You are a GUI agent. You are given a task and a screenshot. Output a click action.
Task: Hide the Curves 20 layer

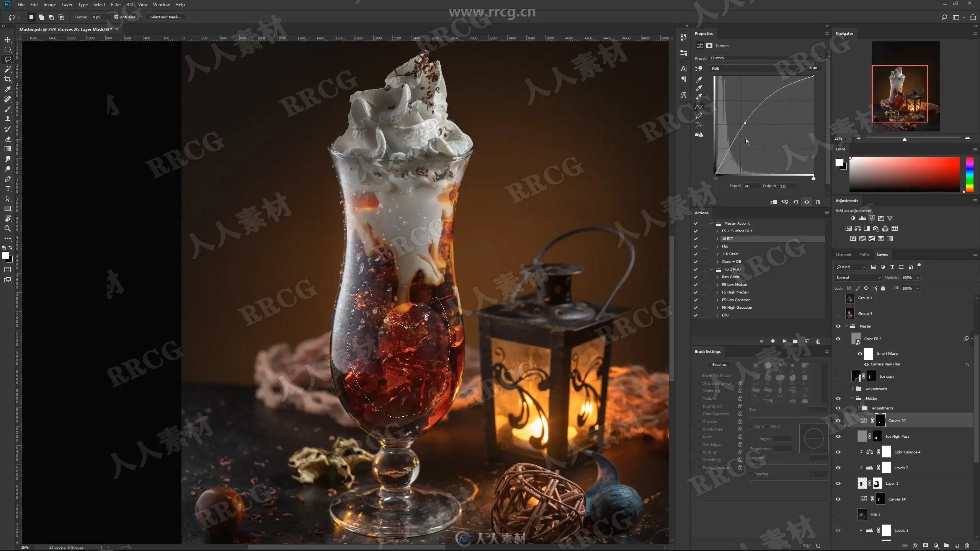click(838, 421)
